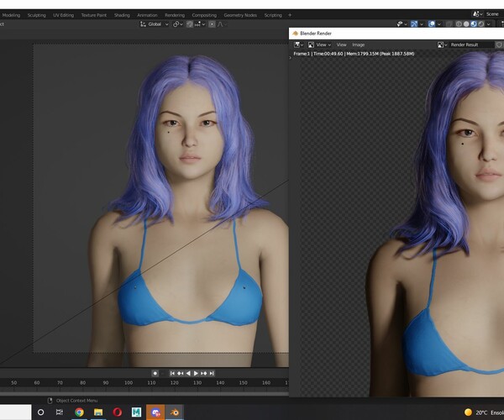Click the Scene name field
Screen dimensions: 504x420
[494, 14]
